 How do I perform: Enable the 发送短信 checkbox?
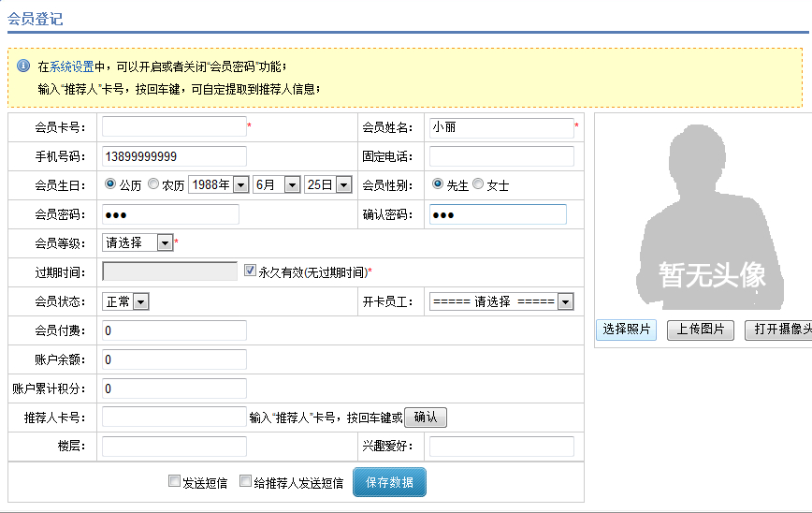[174, 482]
